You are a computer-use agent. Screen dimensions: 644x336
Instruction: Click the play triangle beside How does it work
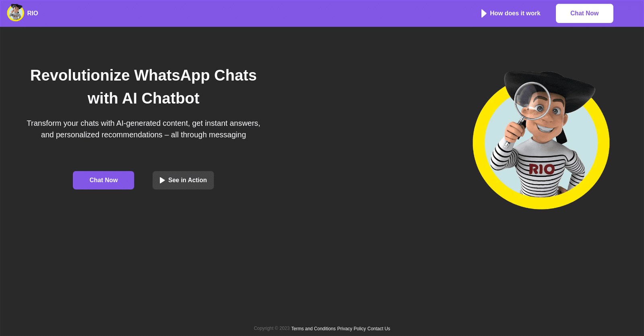pos(484,13)
